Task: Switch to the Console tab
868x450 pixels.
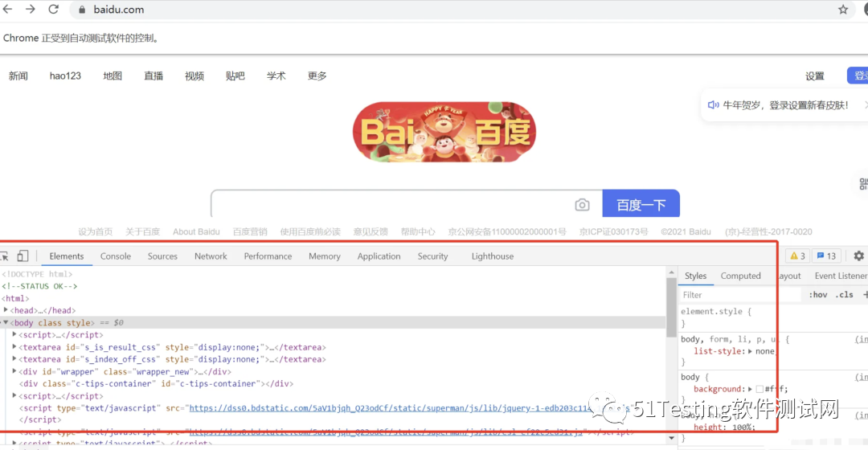Action: coord(116,256)
